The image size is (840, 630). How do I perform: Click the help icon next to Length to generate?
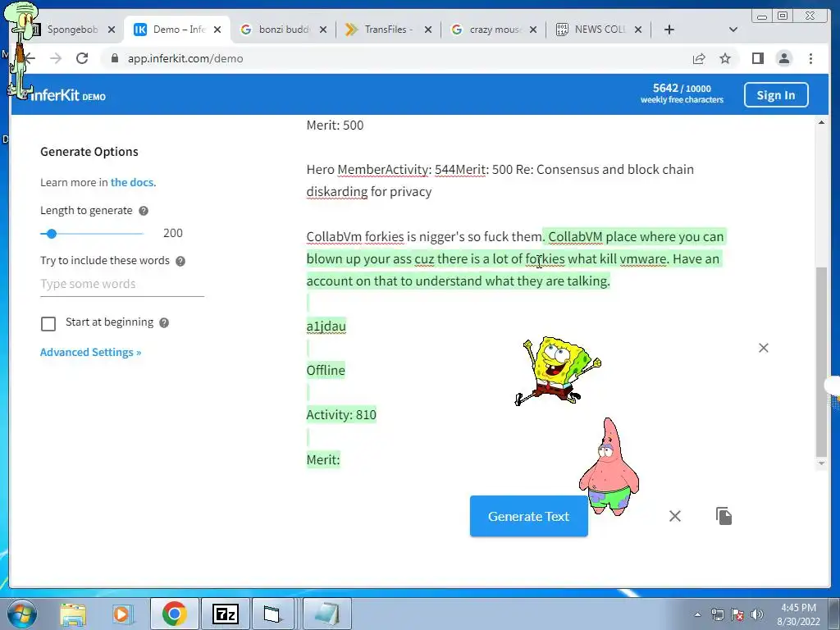pos(144,211)
